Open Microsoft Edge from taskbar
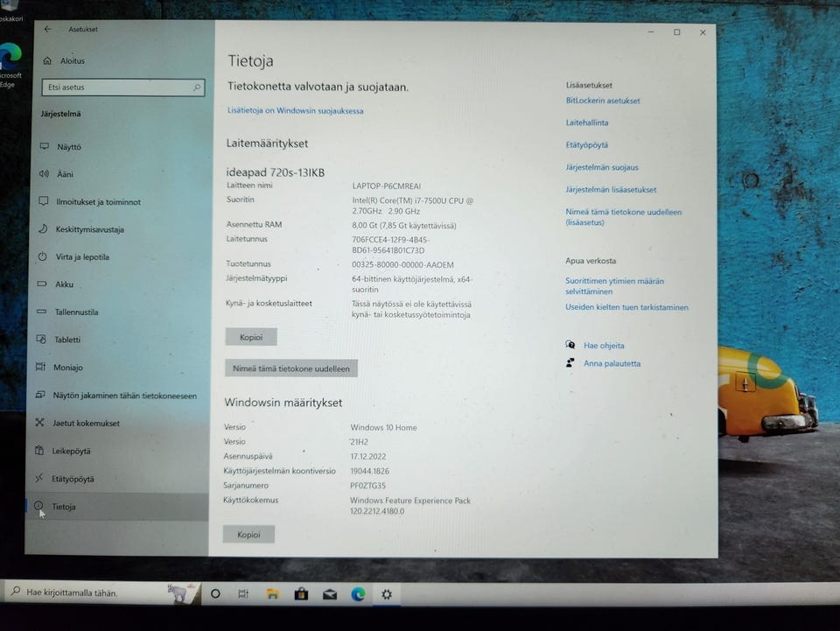Screen dimensions: 840x631 359,594
